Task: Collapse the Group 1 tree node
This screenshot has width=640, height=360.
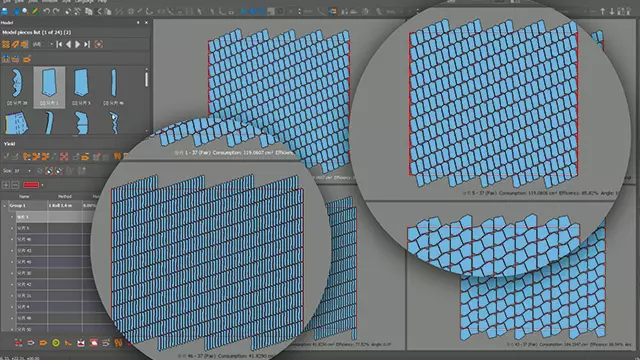Action: [4, 206]
